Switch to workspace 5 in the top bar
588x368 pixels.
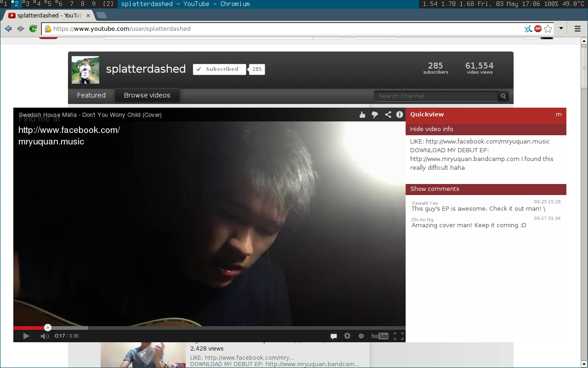pyautogui.click(x=49, y=4)
